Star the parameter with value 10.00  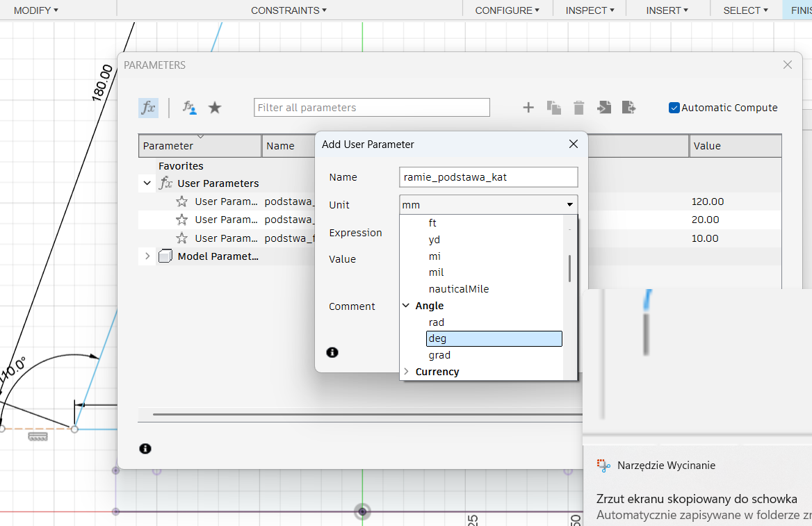[x=182, y=238]
